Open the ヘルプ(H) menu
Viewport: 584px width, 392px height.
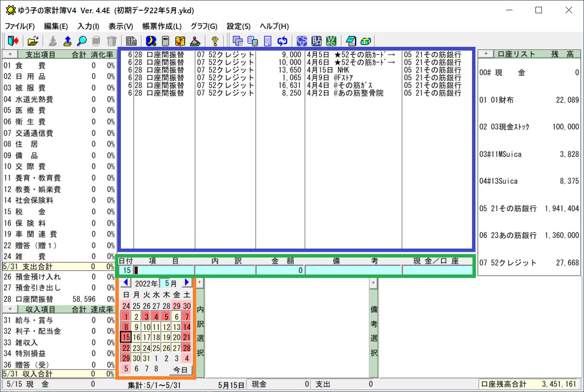[x=274, y=26]
